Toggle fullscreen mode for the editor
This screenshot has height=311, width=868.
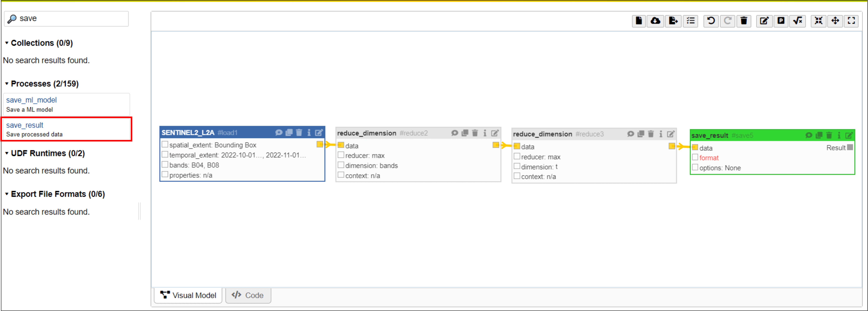851,21
